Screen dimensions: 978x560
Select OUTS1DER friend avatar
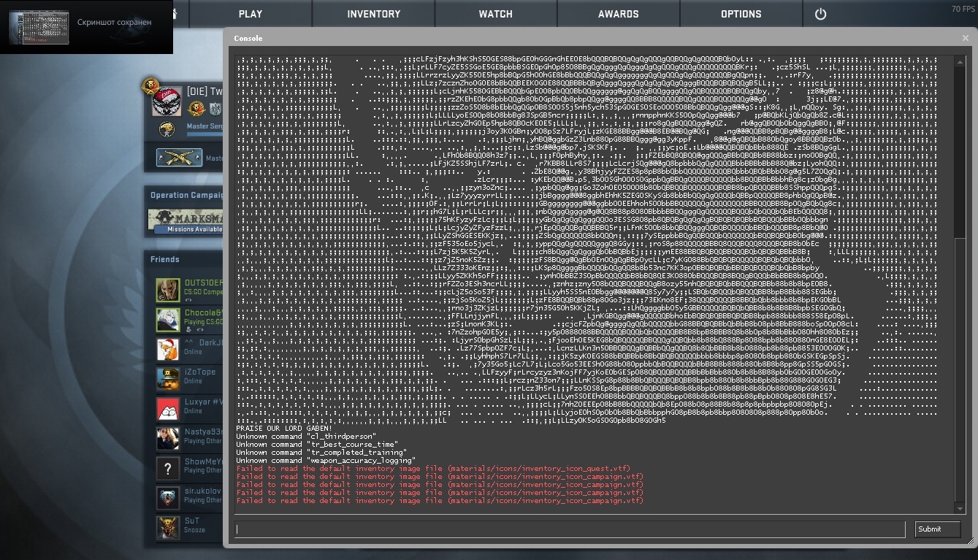click(168, 290)
